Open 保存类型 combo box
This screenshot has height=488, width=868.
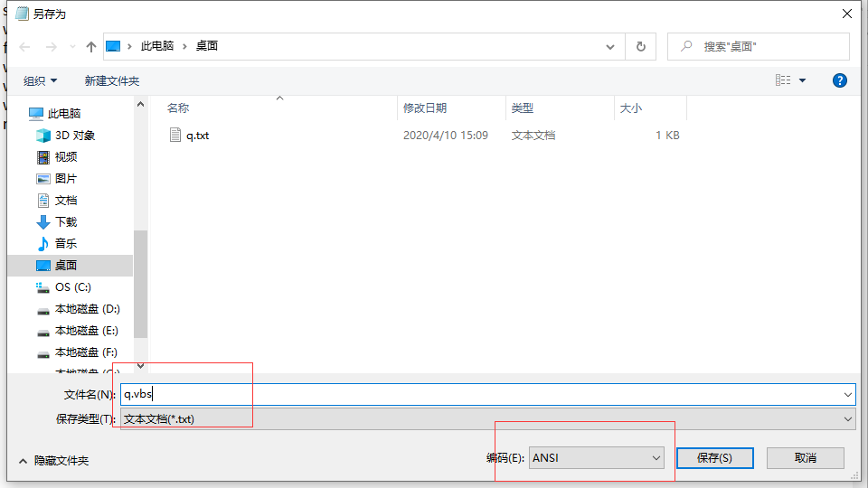point(487,418)
